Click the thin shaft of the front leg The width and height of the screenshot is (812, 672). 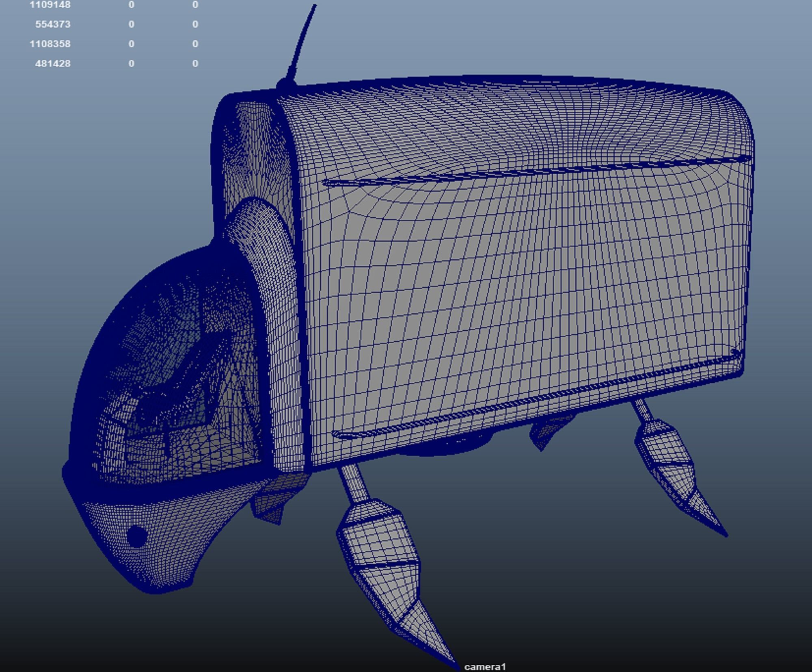354,483
